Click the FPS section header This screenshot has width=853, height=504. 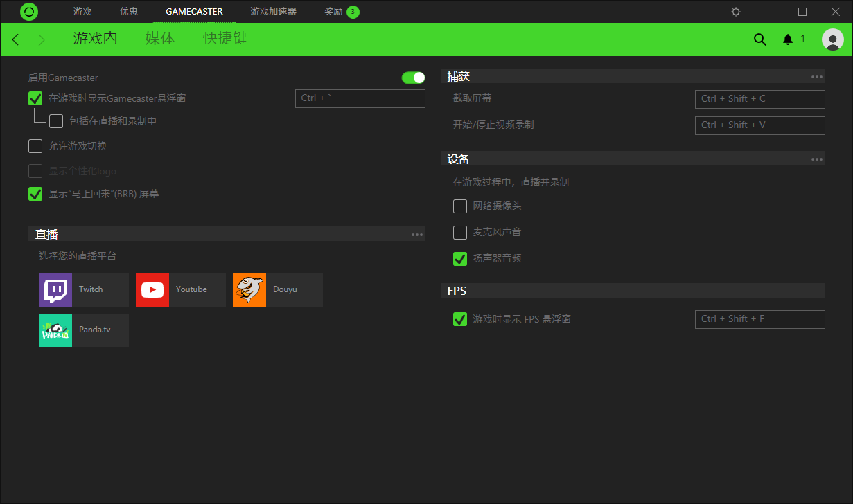[x=633, y=291]
